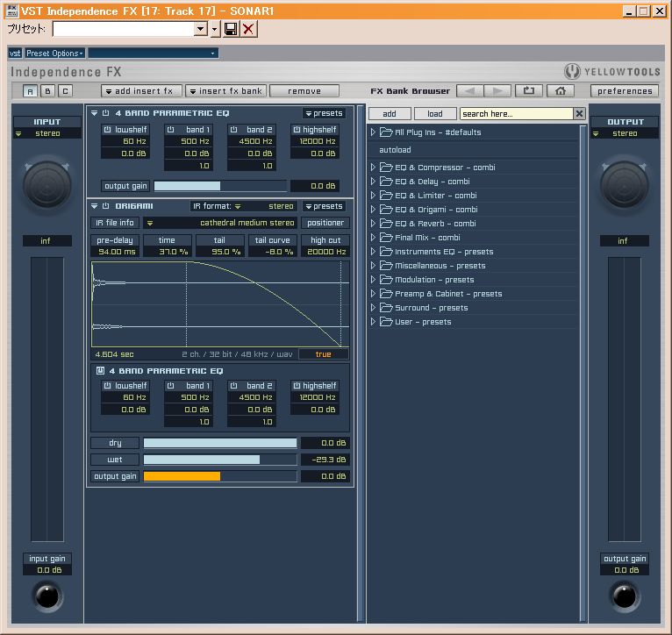Collapse the top 4 Band Parametric EQ section
The image size is (672, 635).
(x=94, y=113)
